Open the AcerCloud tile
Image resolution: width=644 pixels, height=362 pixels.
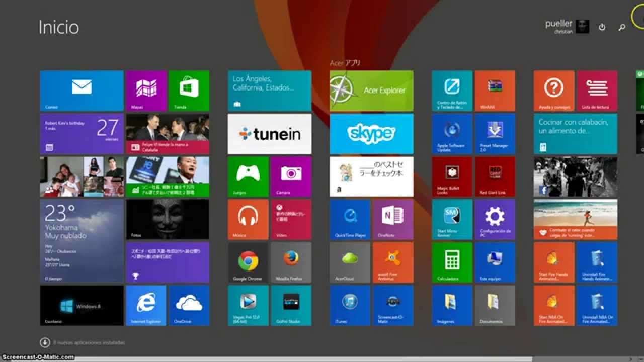[350, 262]
